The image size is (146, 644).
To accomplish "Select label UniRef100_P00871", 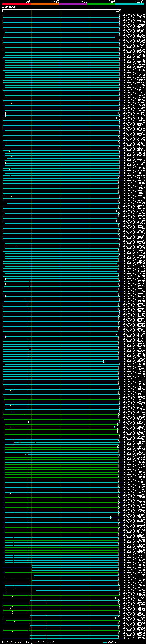I will coord(133,510).
